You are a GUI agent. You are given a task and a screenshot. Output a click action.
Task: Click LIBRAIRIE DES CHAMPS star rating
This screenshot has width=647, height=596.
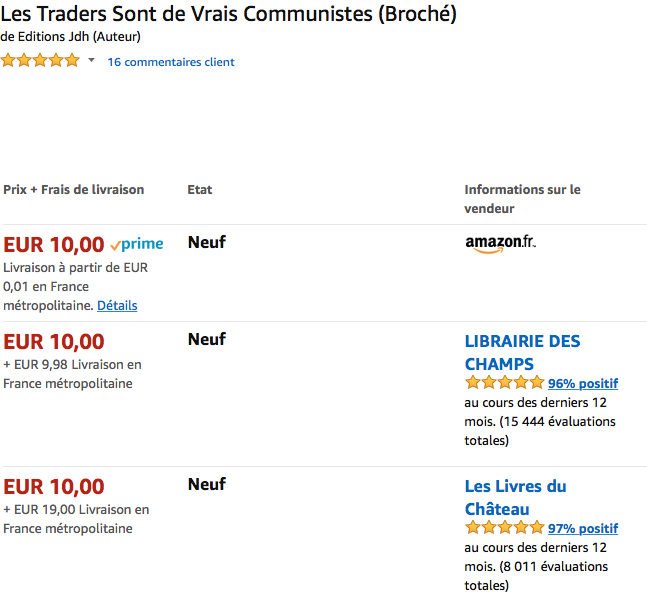click(x=504, y=383)
